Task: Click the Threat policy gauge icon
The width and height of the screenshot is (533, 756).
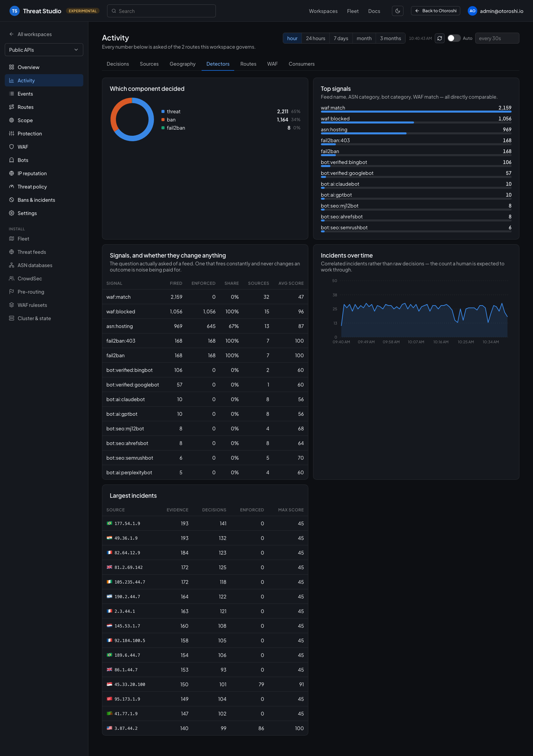Action: click(12, 187)
